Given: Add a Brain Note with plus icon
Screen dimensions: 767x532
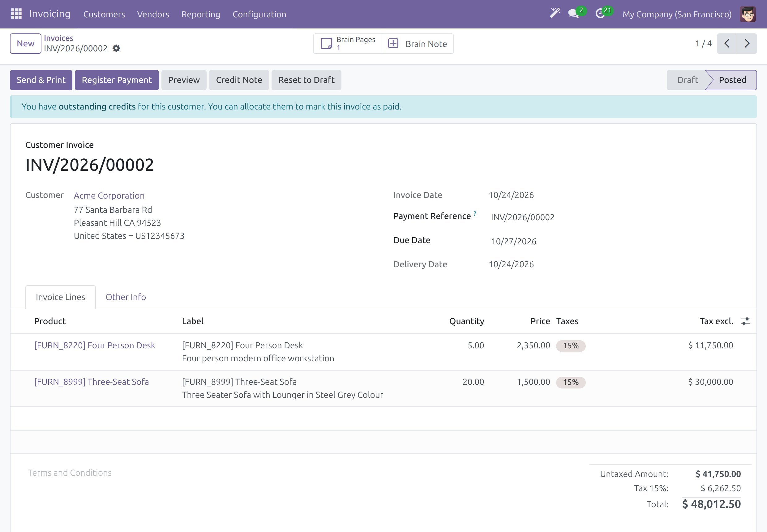Looking at the screenshot, I should click(418, 44).
